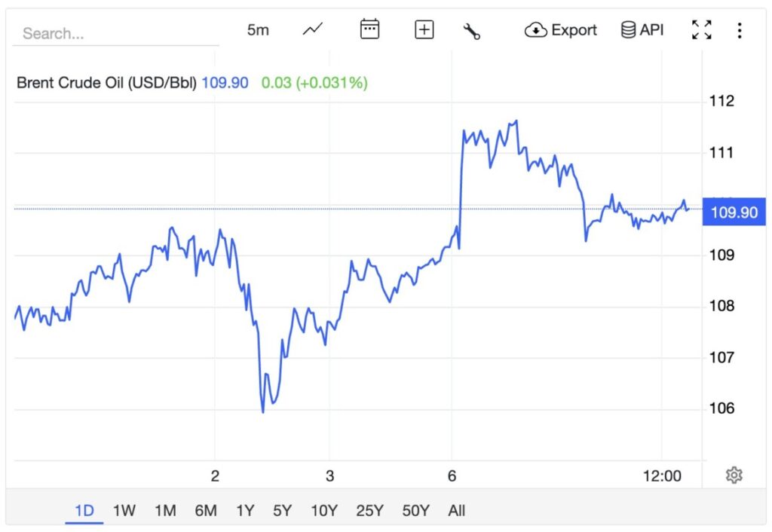Viewport: 772px width, 532px height.
Task: Open the 5m interval dropdown
Action: pyautogui.click(x=257, y=29)
